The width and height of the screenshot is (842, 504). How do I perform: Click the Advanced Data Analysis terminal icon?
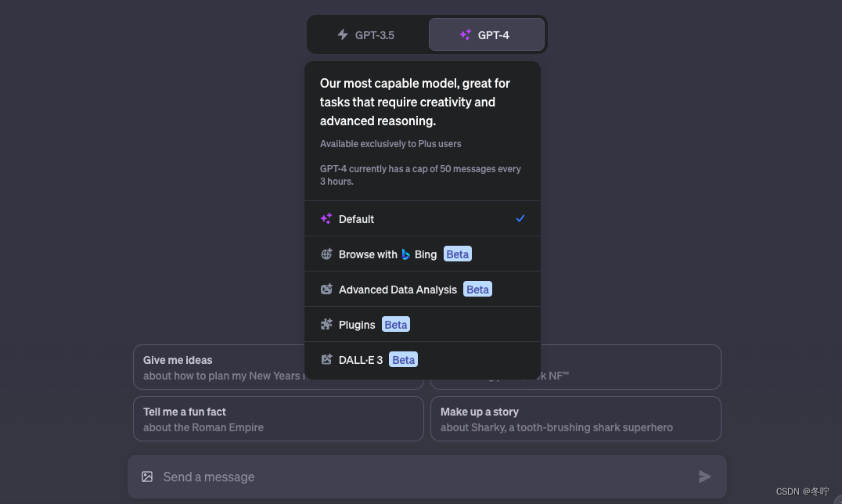(326, 289)
